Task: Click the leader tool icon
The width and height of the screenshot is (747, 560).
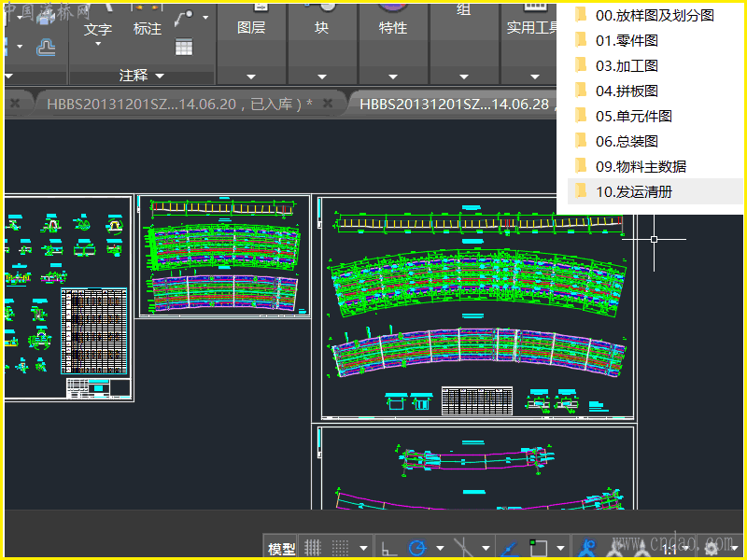Action: pos(184,18)
